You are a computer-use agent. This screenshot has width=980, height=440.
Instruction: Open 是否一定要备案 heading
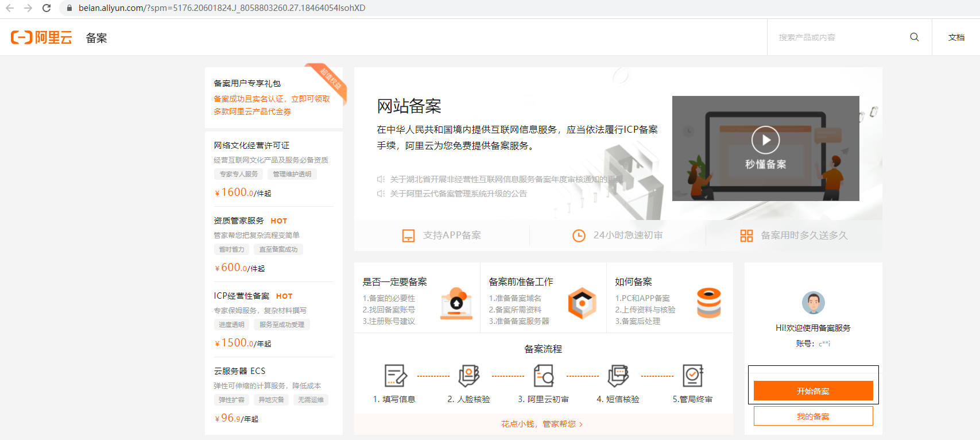pos(394,281)
